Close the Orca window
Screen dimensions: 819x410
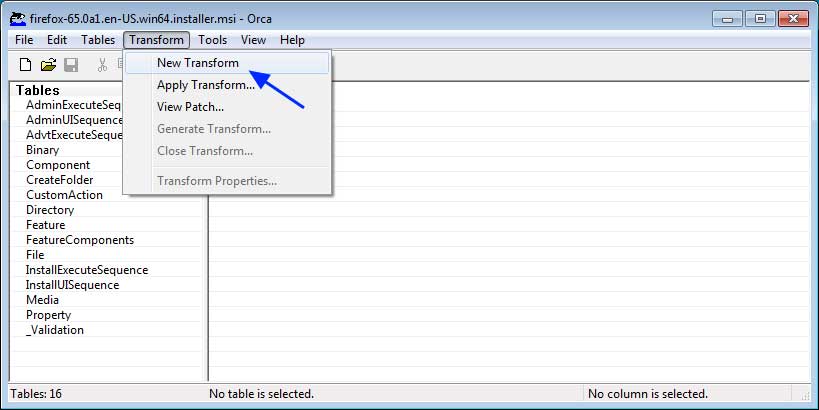click(793, 19)
